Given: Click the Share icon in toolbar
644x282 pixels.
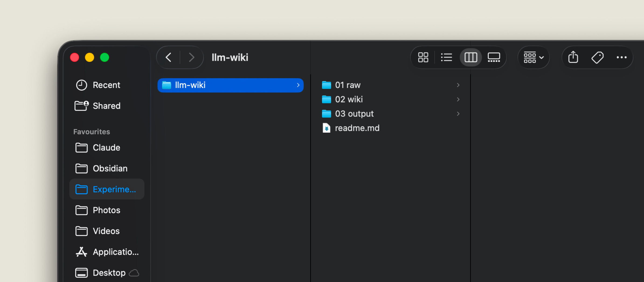Looking at the screenshot, I should click(573, 57).
